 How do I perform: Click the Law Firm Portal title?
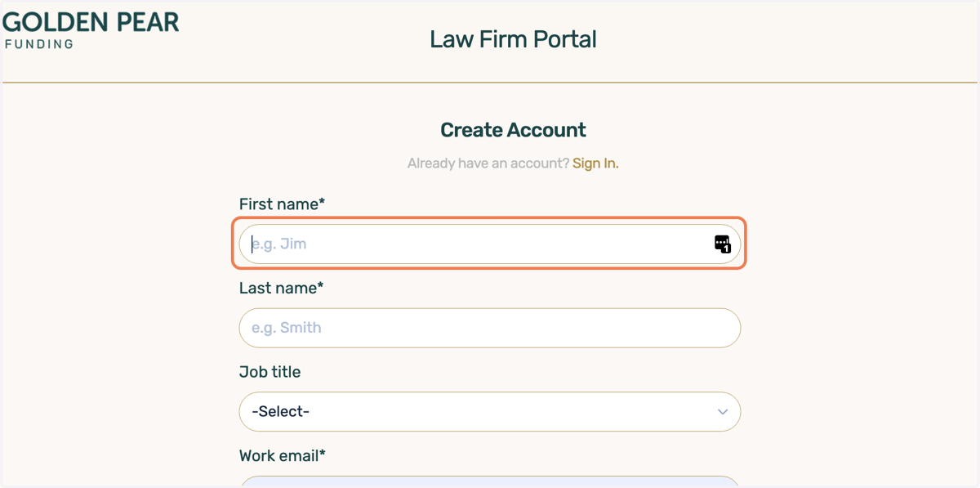[513, 39]
